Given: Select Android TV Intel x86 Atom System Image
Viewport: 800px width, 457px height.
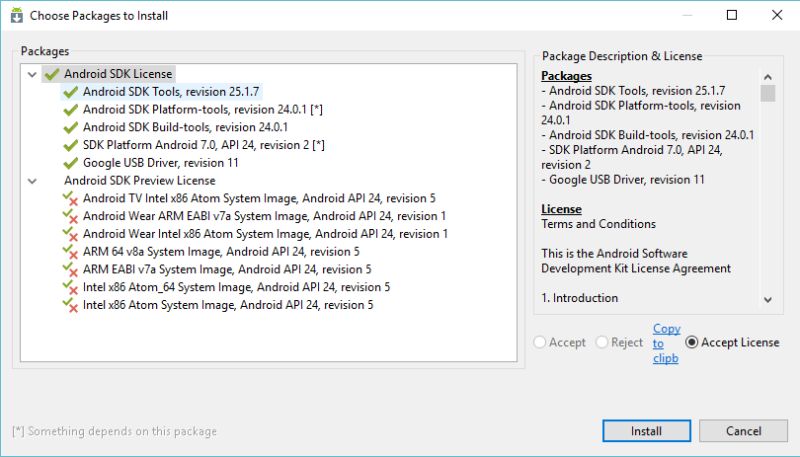Looking at the screenshot, I should click(259, 198).
